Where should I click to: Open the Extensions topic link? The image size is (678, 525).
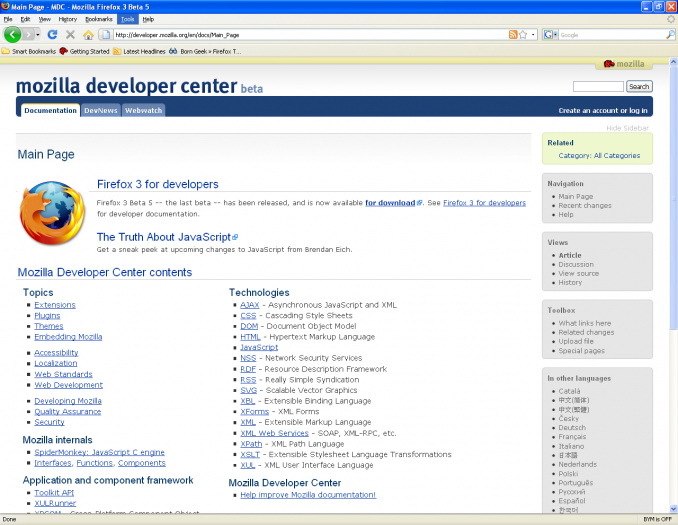55,305
